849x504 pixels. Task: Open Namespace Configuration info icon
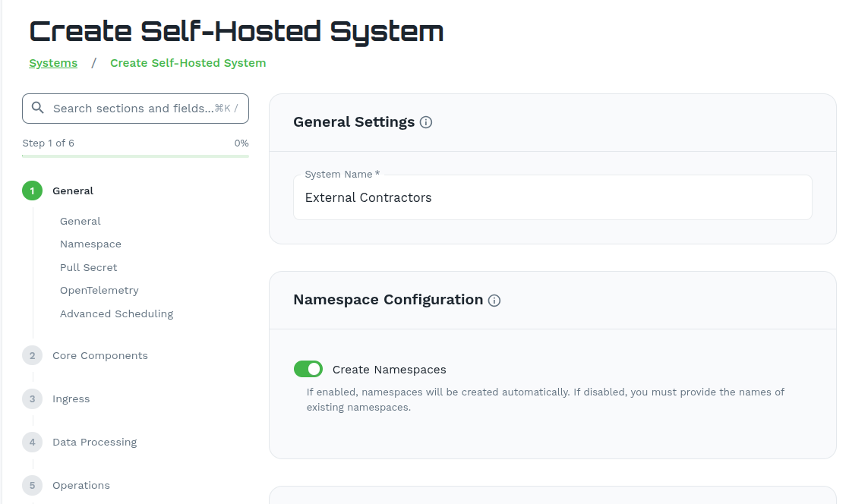click(494, 301)
